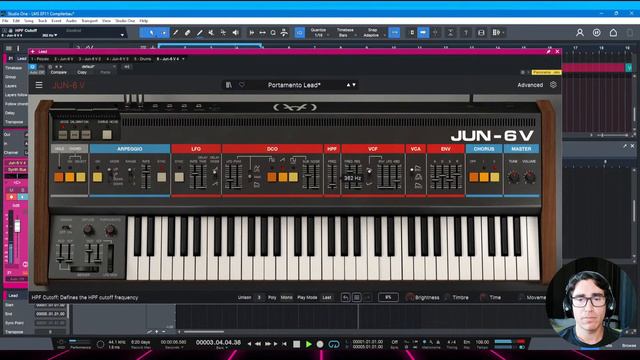Image resolution: width=640 pixels, height=360 pixels.
Task: Turn the Master Volume knob
Action: tap(529, 177)
